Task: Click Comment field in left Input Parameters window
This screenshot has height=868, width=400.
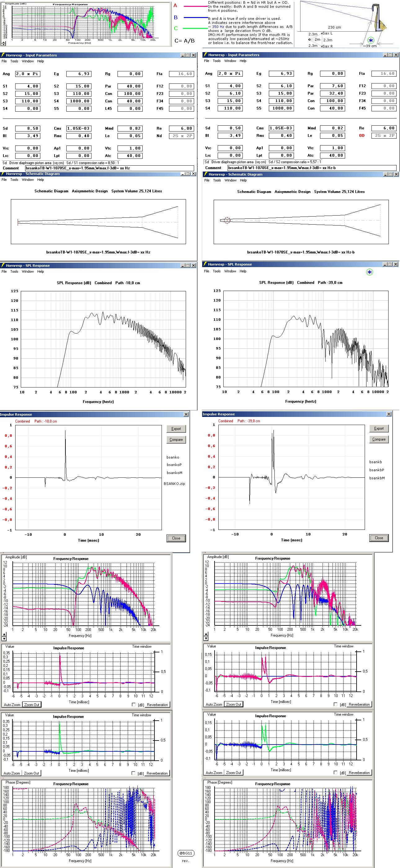Action: click(x=110, y=168)
